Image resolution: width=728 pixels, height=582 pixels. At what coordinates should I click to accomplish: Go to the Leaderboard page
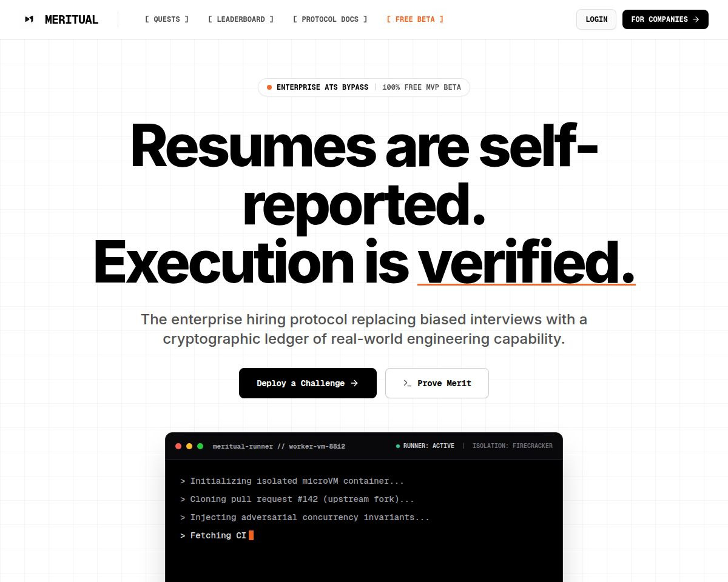click(241, 19)
